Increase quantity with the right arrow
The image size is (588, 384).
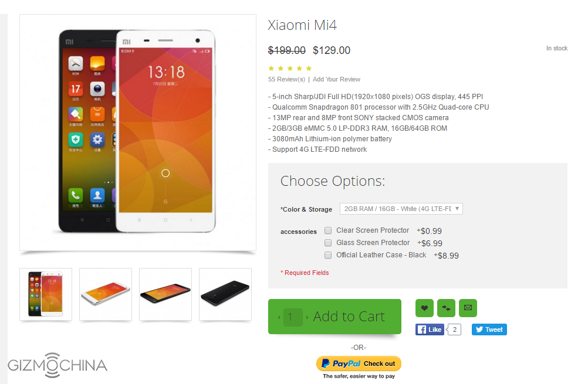307,317
